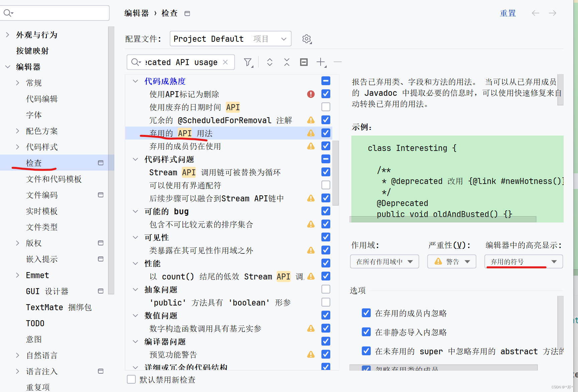Enable 使用废弃的日期时间 API checkbox
Image resolution: width=578 pixels, height=392 pixels.
[326, 107]
